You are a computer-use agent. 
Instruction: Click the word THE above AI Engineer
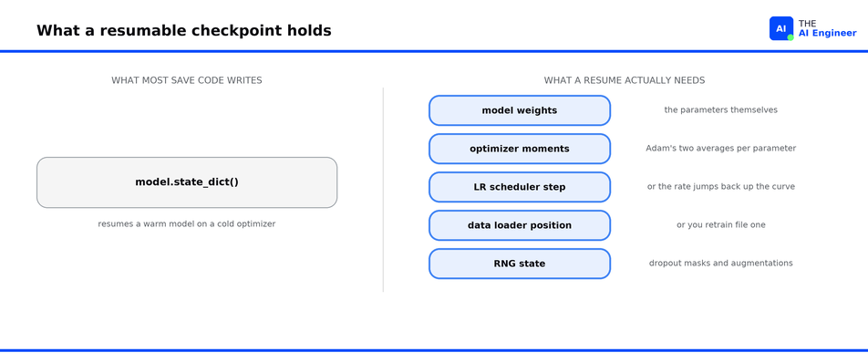[x=807, y=23]
